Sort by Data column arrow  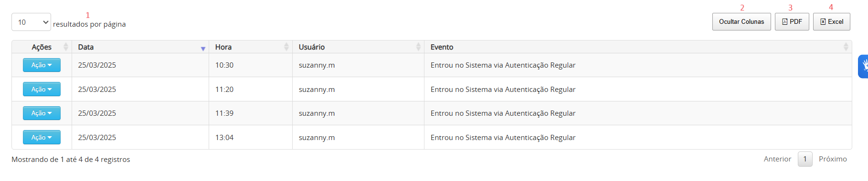(x=203, y=48)
